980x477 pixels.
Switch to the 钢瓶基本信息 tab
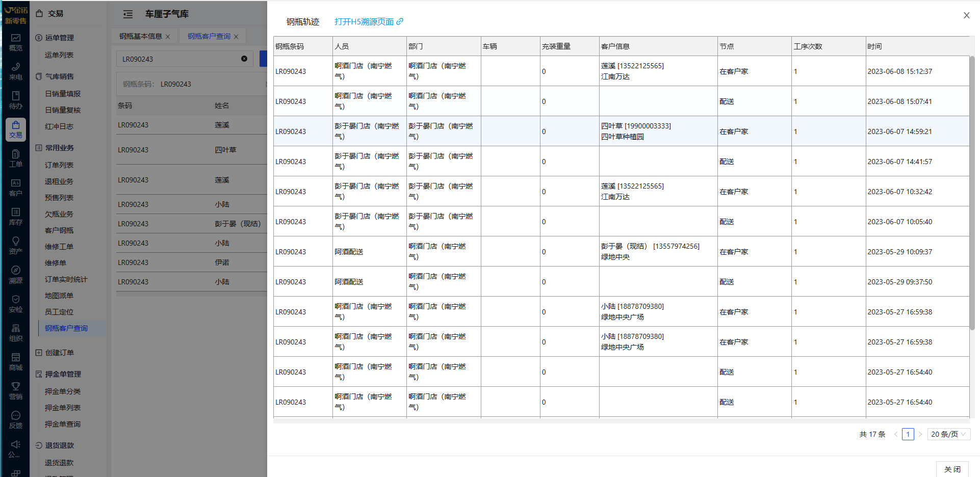[140, 36]
